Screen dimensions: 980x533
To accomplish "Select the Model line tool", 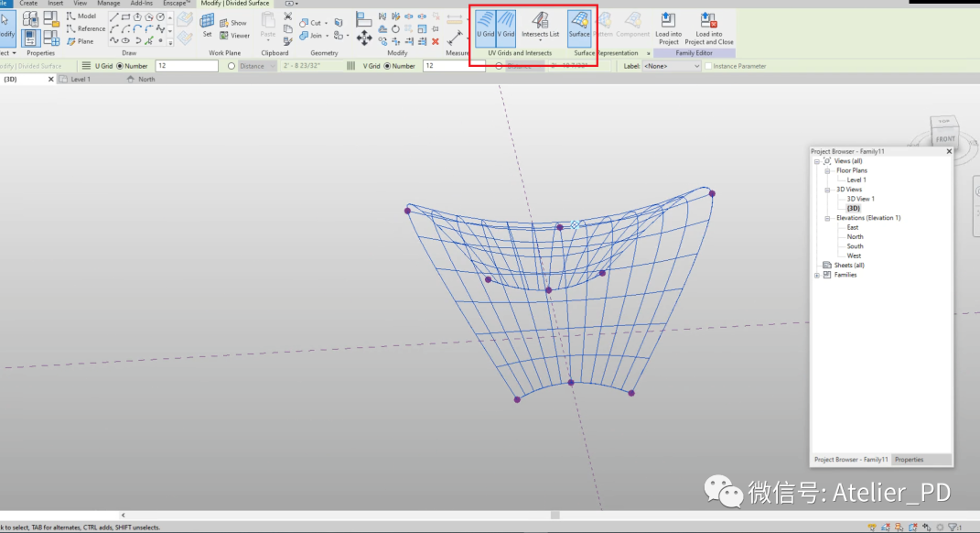I will coord(81,16).
